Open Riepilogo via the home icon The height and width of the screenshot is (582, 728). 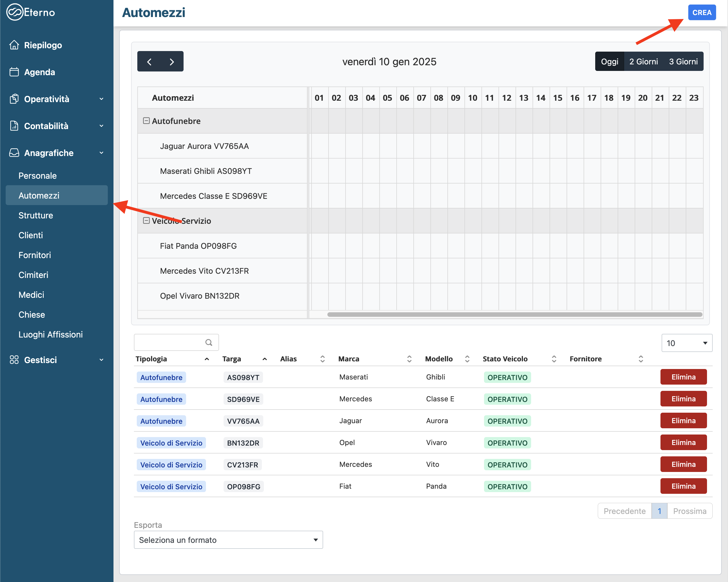point(14,45)
